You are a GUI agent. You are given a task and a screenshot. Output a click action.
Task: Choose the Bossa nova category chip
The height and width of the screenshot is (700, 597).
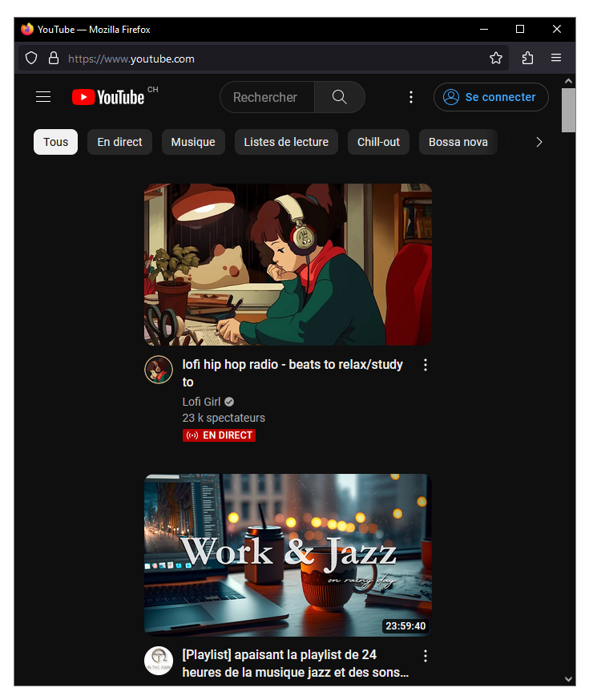point(458,142)
